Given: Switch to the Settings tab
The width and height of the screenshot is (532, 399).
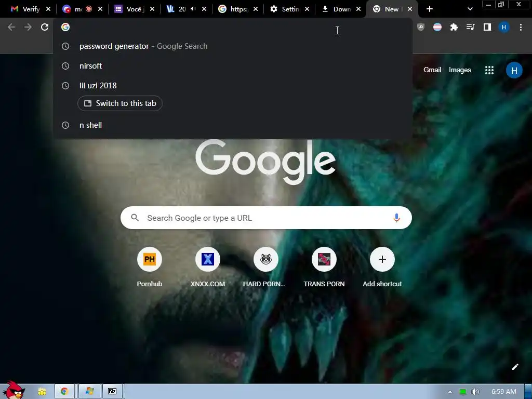Looking at the screenshot, I should 285,9.
